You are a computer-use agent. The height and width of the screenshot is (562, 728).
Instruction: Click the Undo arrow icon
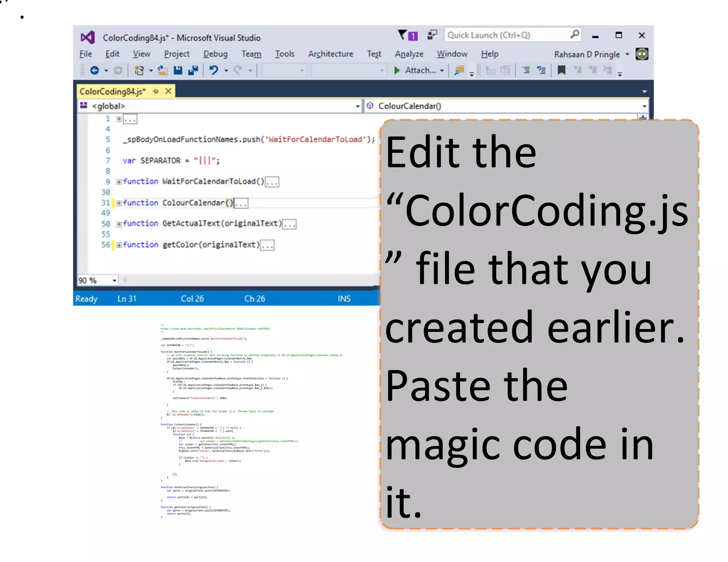click(214, 70)
